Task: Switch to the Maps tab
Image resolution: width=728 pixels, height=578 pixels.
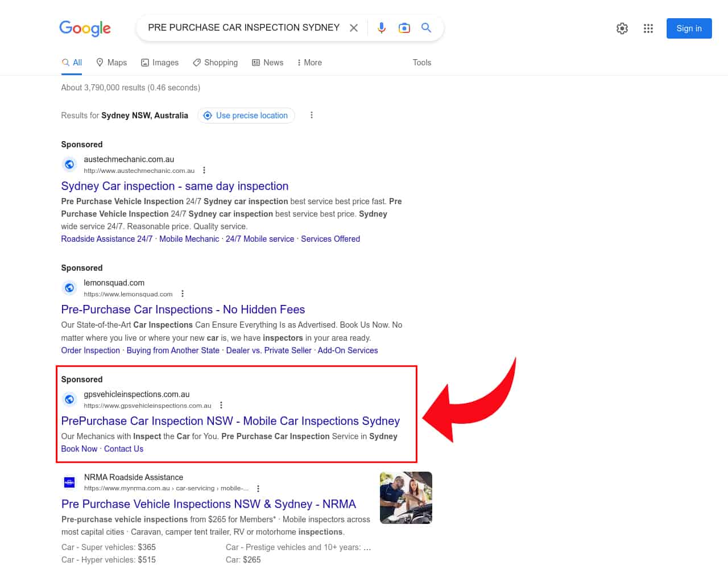Action: (x=111, y=63)
